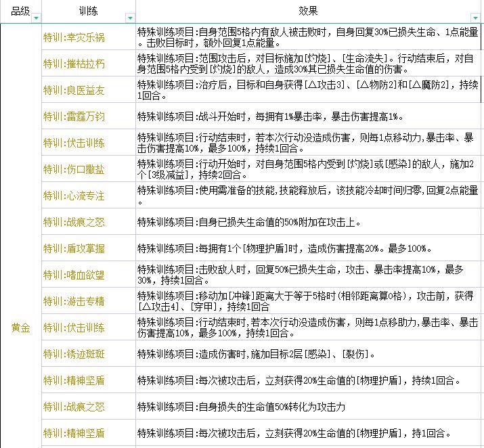Select the 品级 header cell
The height and width of the screenshot is (448, 484).
21,12
